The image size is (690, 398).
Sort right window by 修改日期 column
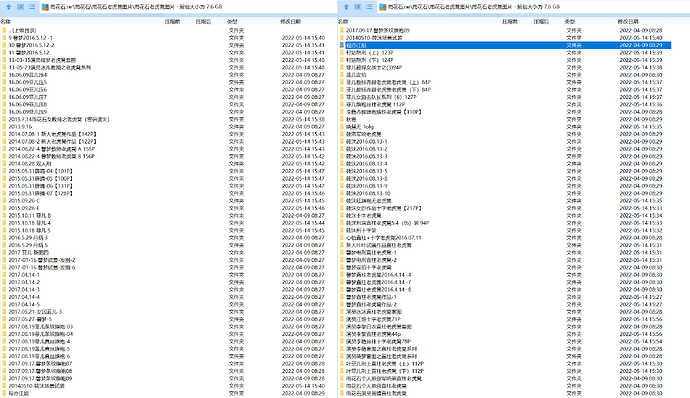[x=628, y=22]
